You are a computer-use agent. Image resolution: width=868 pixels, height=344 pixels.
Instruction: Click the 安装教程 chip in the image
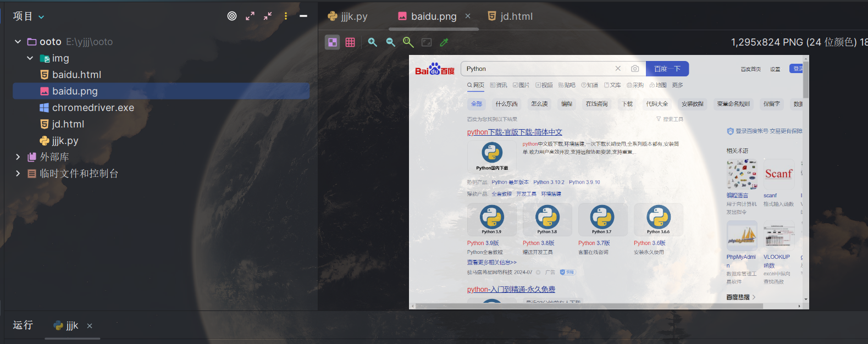point(693,104)
